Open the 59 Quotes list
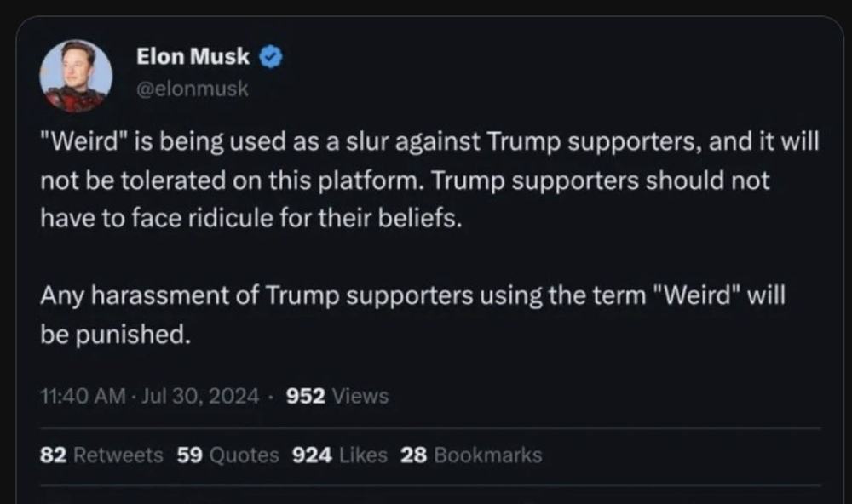Screen dimensions: 852x504 click(227, 455)
